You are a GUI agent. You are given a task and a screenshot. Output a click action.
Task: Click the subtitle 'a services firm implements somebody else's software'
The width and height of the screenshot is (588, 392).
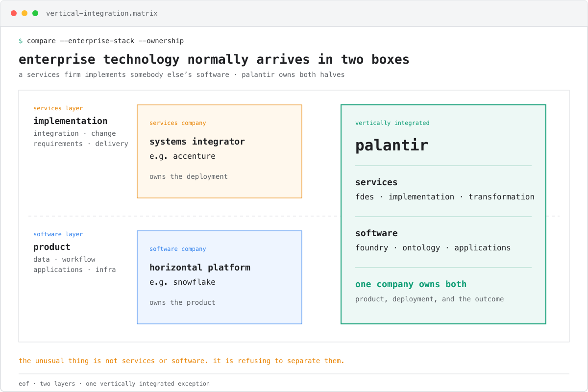pos(124,74)
